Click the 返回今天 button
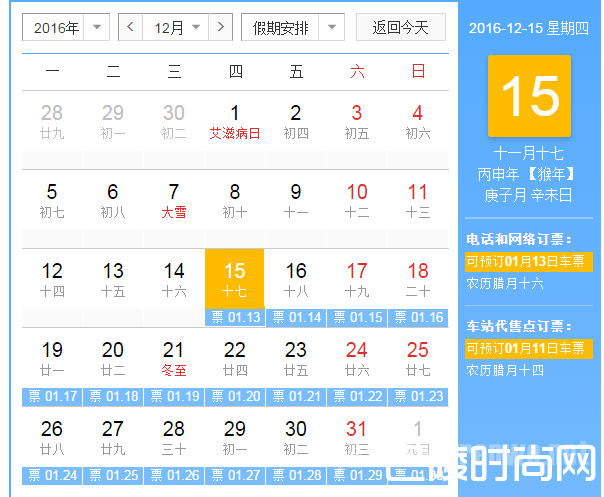 click(400, 28)
